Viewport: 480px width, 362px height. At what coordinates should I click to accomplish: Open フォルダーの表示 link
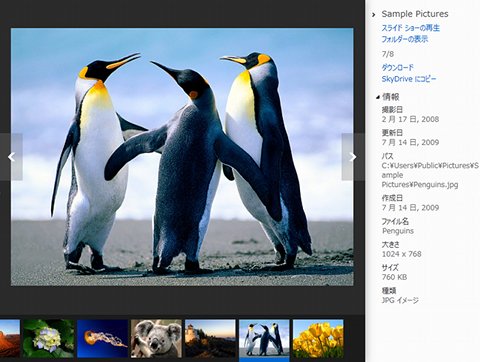(405, 39)
